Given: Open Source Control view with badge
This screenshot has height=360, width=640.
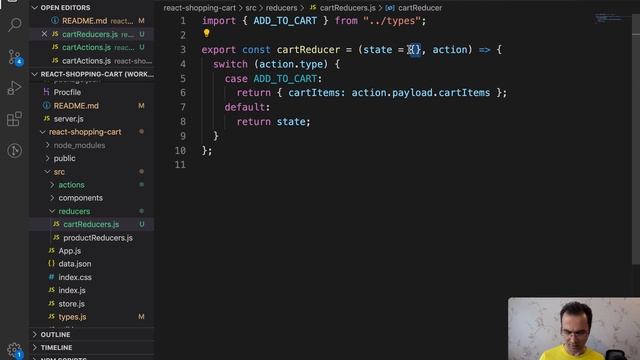Looking at the screenshot, I should (x=15, y=57).
